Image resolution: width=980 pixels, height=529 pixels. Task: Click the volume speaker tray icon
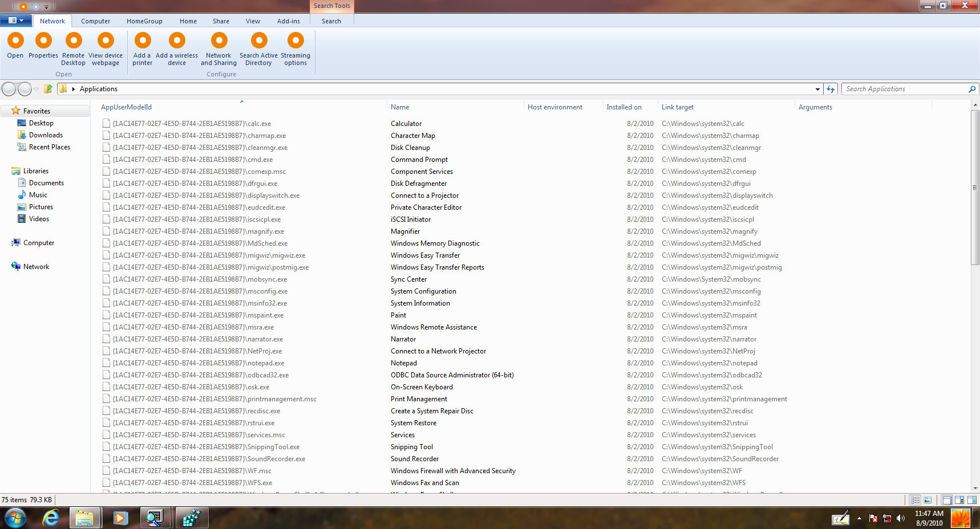tap(901, 518)
